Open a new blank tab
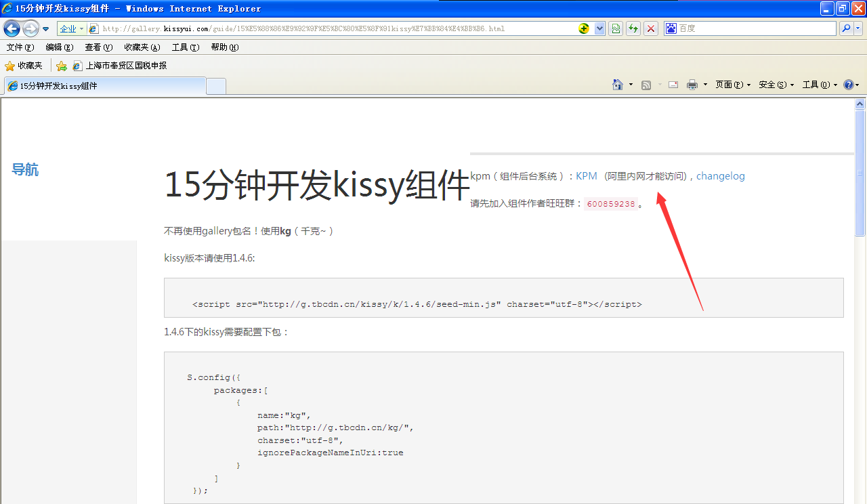The image size is (867, 504). (x=216, y=86)
